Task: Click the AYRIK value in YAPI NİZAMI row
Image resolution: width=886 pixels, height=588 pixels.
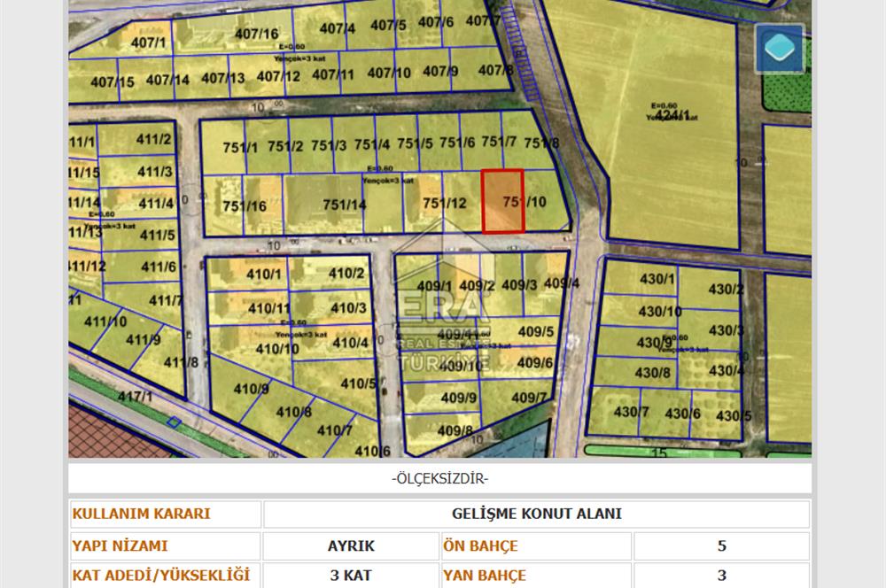Action: pyautogui.click(x=351, y=546)
